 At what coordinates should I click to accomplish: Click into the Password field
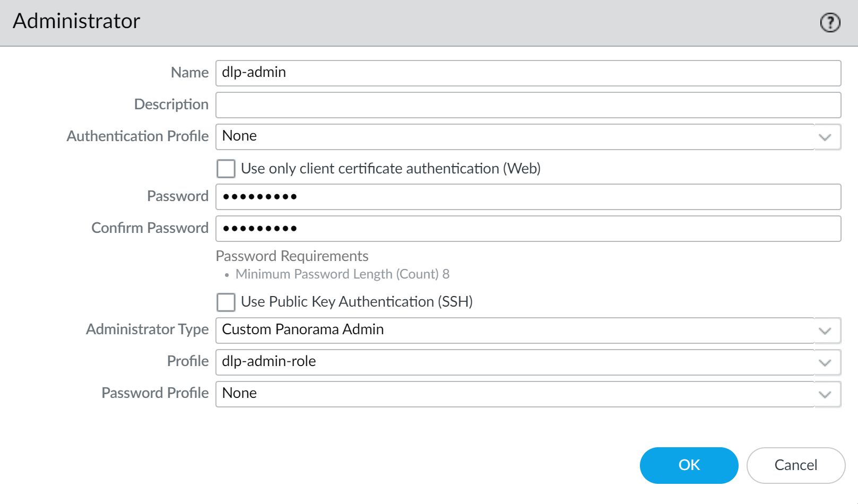click(x=527, y=197)
